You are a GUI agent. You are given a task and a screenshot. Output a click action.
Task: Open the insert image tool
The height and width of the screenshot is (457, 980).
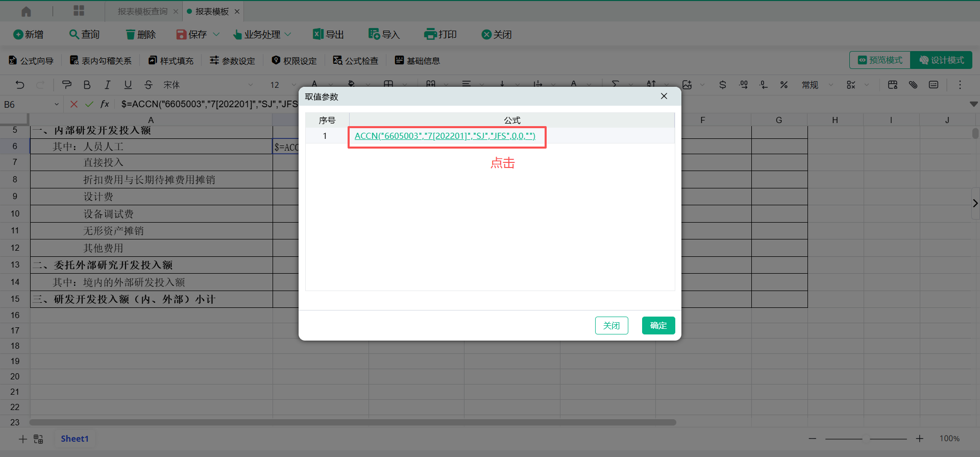[687, 85]
